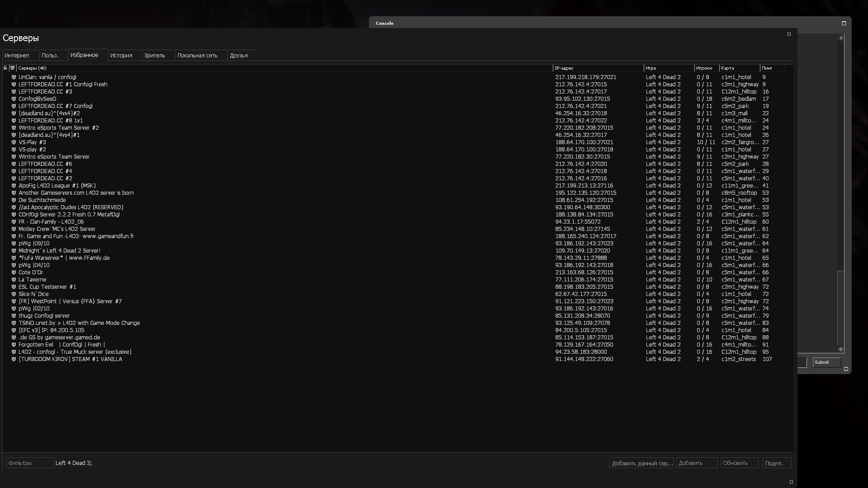Click shield icon of TURBODOM KIROV server

pyautogui.click(x=14, y=359)
